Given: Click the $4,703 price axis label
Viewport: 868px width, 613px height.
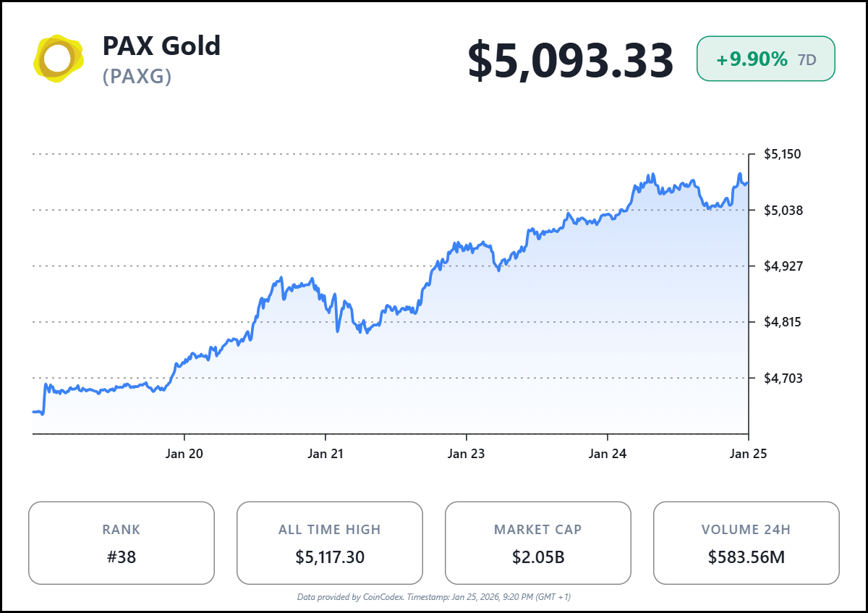Looking at the screenshot, I should [782, 378].
